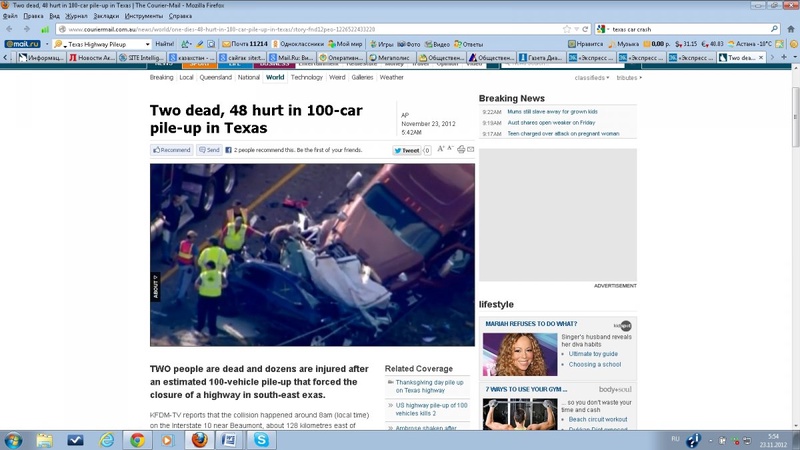
Task: Open Skype from the taskbar
Action: click(x=261, y=440)
